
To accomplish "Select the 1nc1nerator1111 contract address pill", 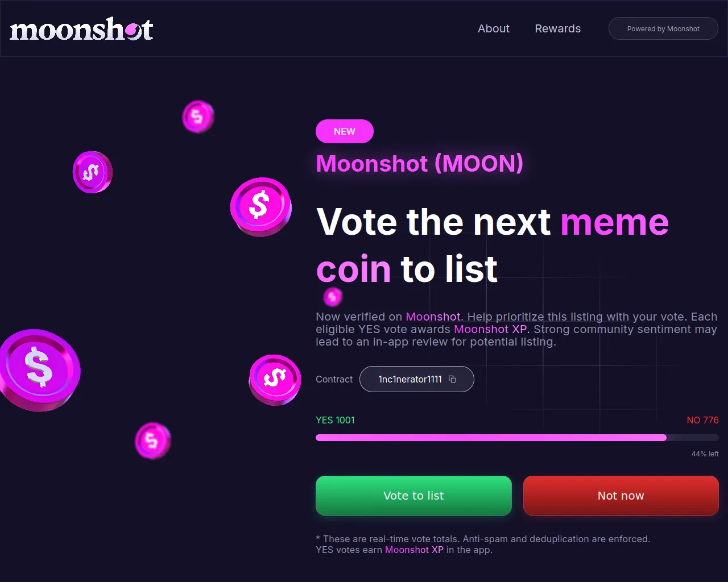I will point(411,379).
